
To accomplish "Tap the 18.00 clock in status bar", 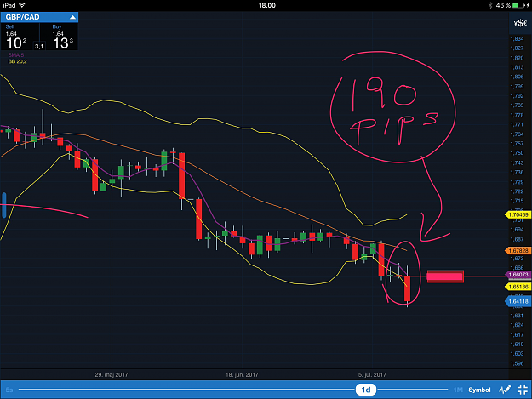I will pos(267,5).
